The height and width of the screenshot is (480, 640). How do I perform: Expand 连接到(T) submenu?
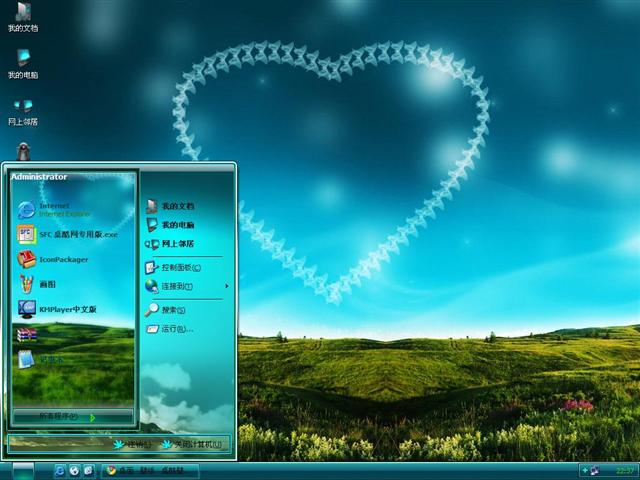coord(187,286)
